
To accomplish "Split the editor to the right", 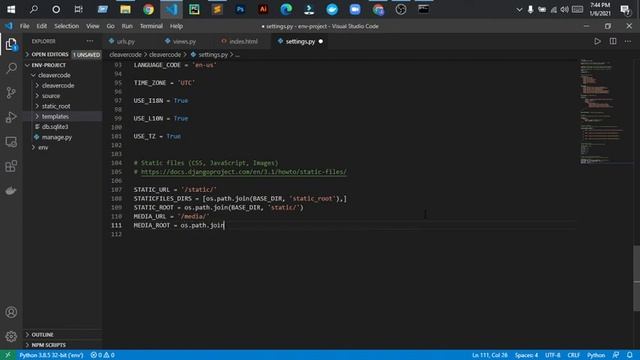I will (x=613, y=41).
